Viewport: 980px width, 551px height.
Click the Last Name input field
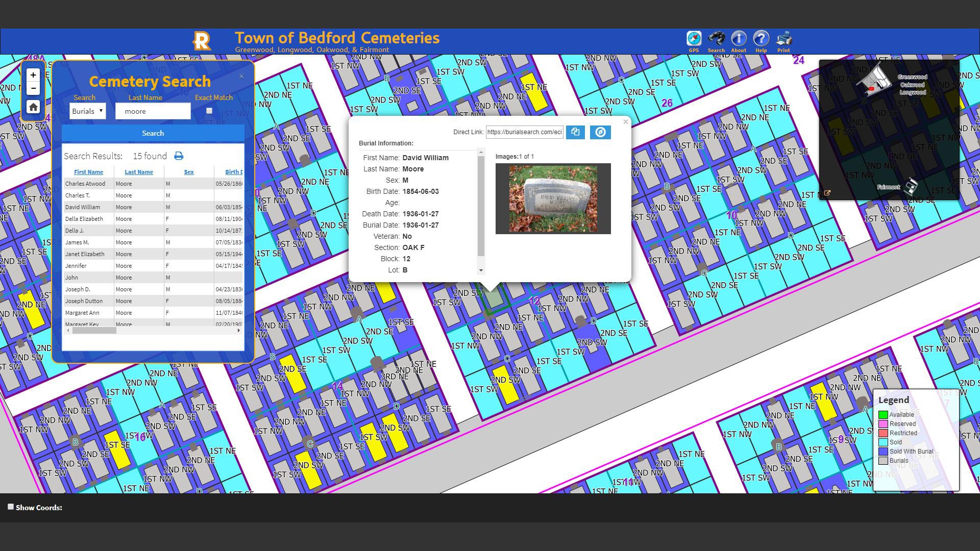pyautogui.click(x=153, y=111)
